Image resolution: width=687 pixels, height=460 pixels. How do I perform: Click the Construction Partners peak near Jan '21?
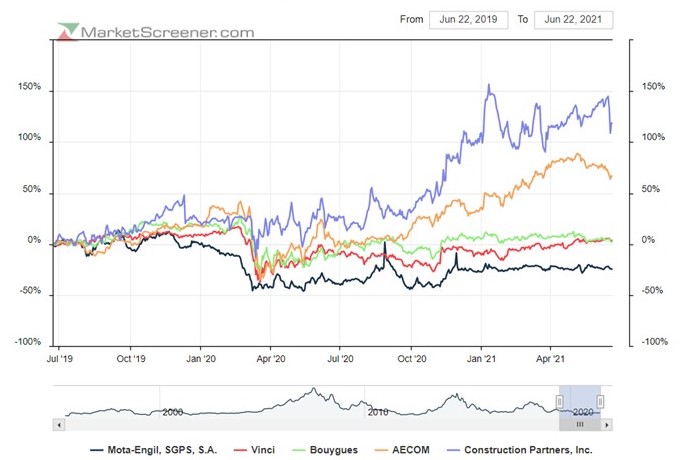[x=489, y=85]
